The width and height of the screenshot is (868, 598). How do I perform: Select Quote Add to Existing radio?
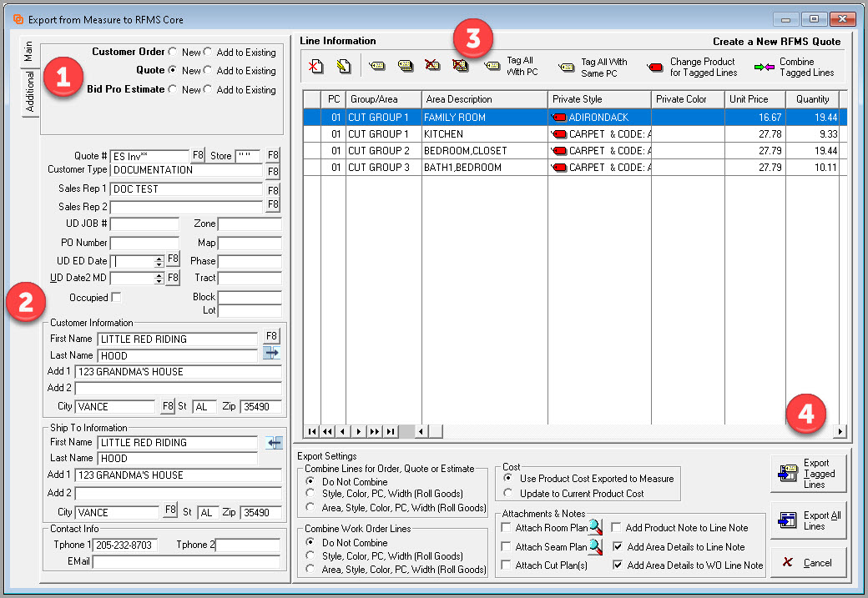[208, 70]
